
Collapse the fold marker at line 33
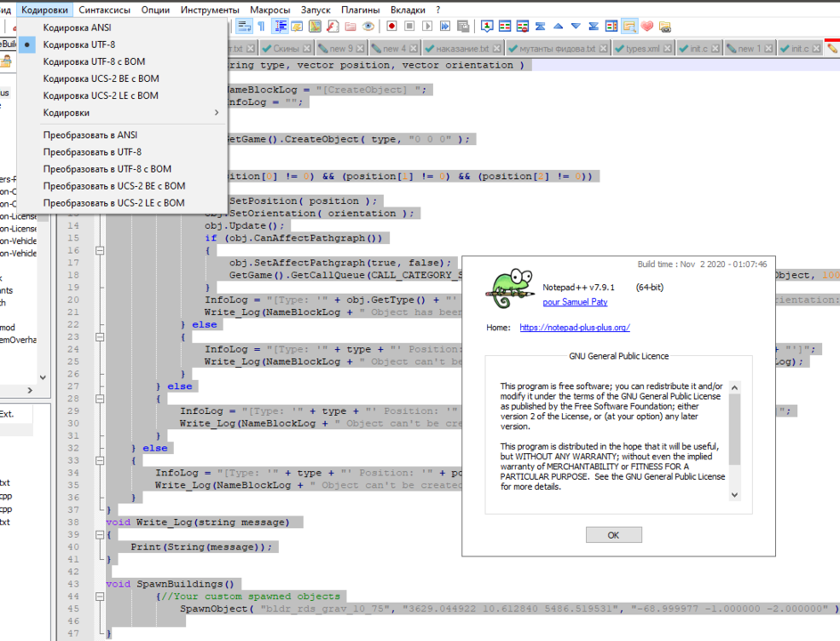pos(100,460)
